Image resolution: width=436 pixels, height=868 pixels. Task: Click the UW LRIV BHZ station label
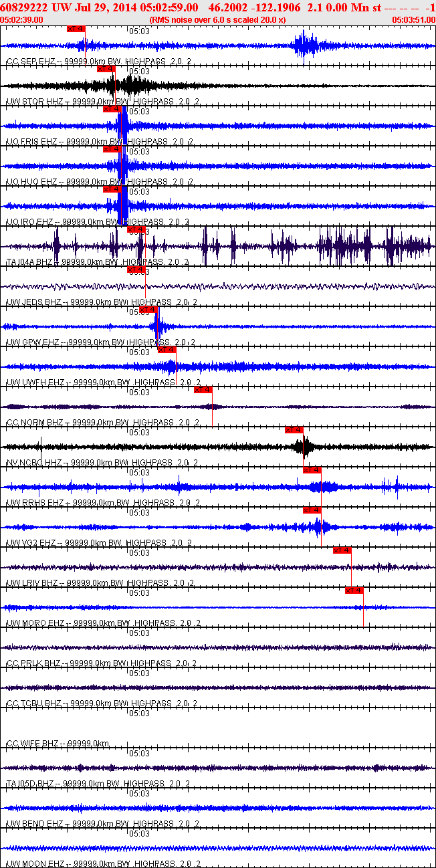(100, 582)
